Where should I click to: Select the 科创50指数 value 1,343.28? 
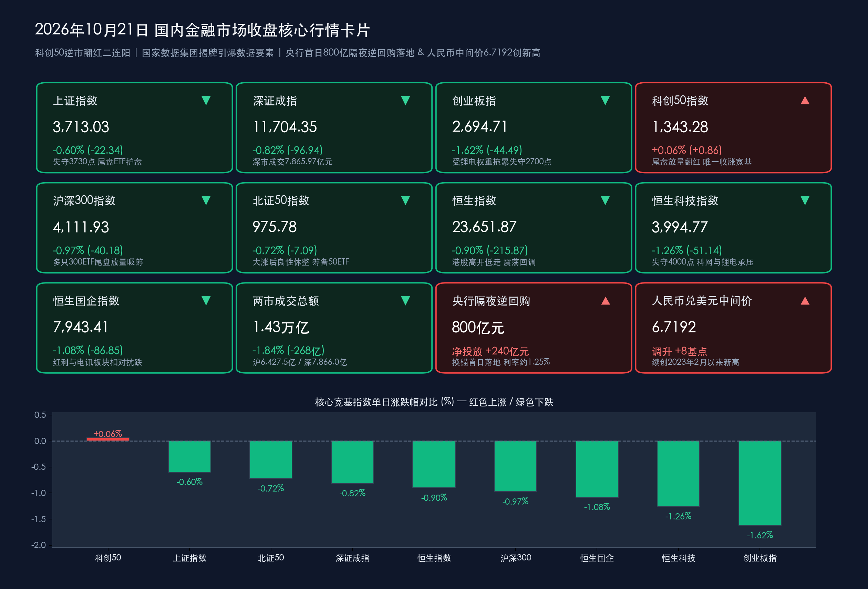click(680, 127)
